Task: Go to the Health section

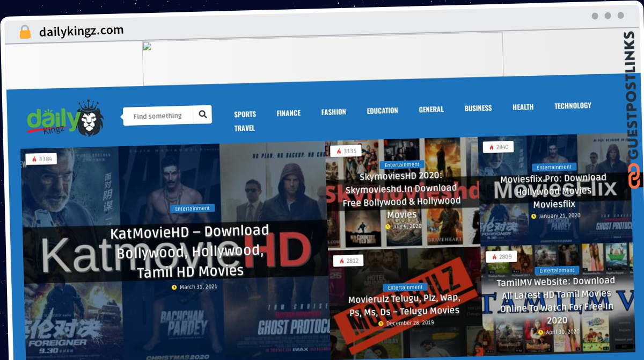Action: tap(523, 107)
